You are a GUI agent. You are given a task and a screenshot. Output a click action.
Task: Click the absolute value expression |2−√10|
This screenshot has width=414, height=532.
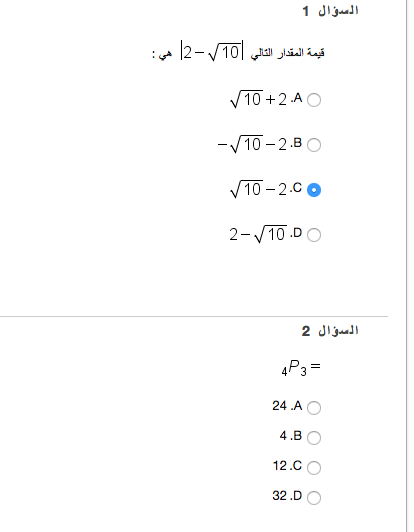[212, 52]
